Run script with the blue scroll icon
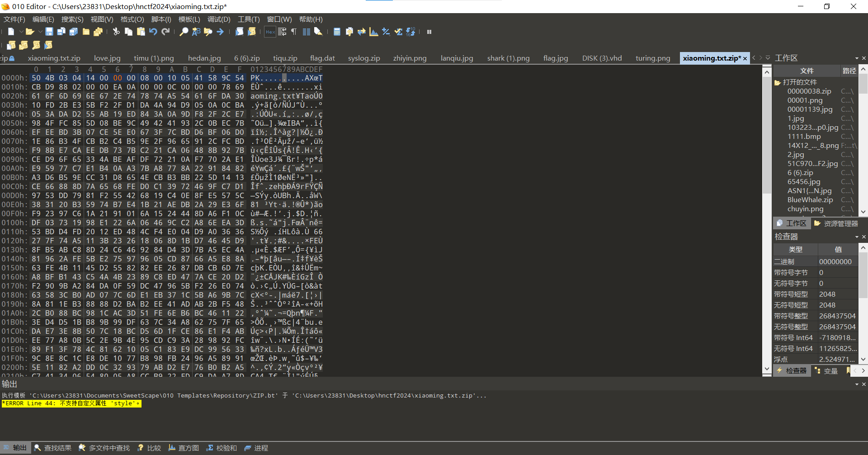This screenshot has width=868, height=455. [x=239, y=32]
